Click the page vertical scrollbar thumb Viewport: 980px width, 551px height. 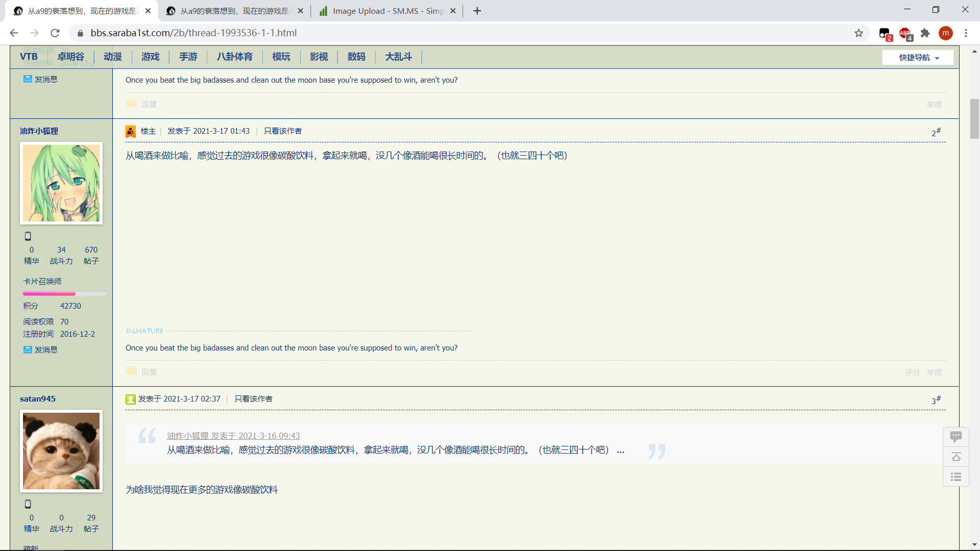point(974,118)
